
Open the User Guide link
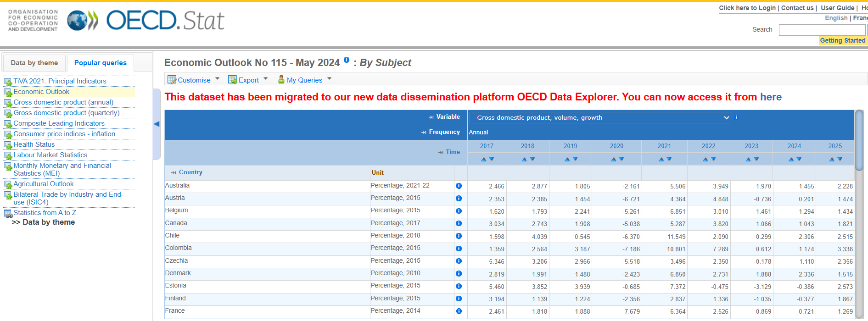837,8
